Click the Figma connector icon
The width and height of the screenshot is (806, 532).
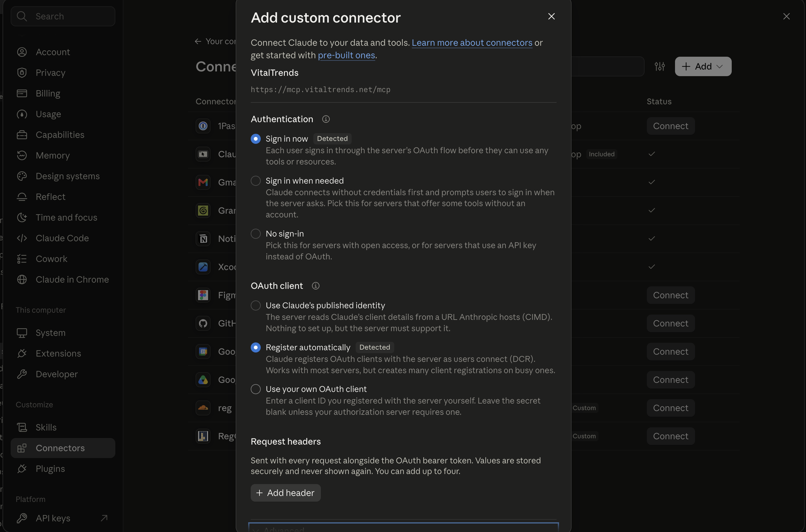(x=203, y=295)
